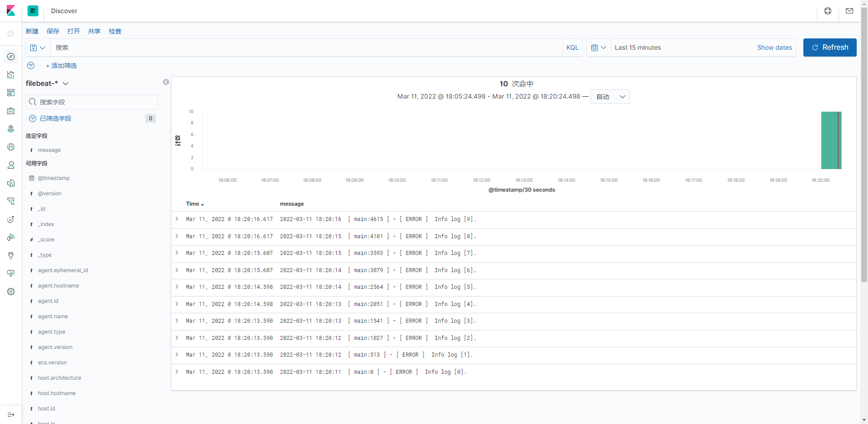Click the message column header
This screenshot has height=424, width=868.
click(292, 204)
